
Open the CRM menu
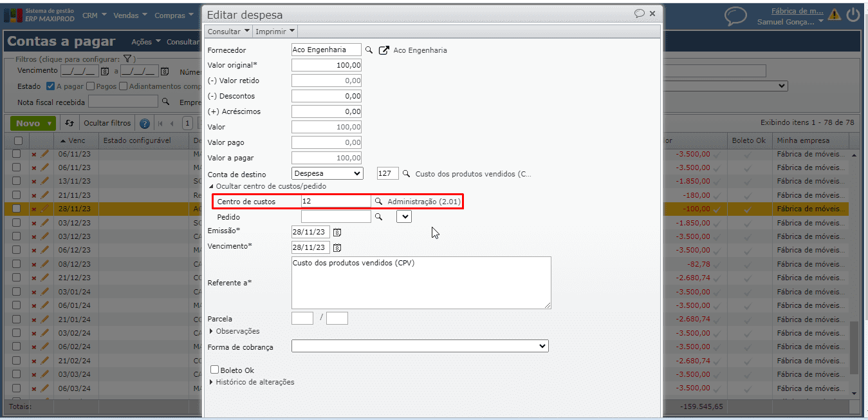tap(94, 15)
